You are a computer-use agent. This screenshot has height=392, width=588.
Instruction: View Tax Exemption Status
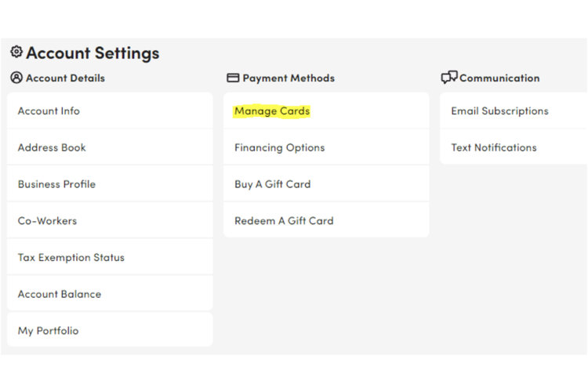(71, 257)
